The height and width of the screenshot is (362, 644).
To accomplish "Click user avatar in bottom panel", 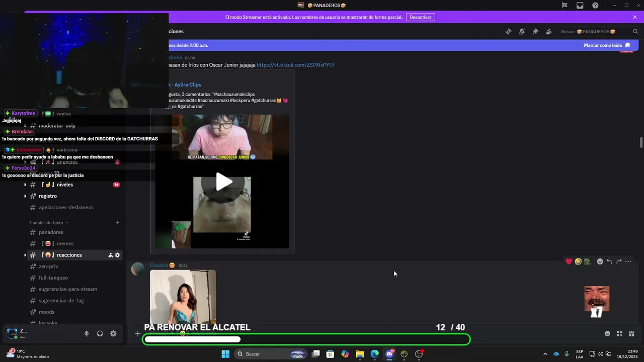I will coord(12,333).
